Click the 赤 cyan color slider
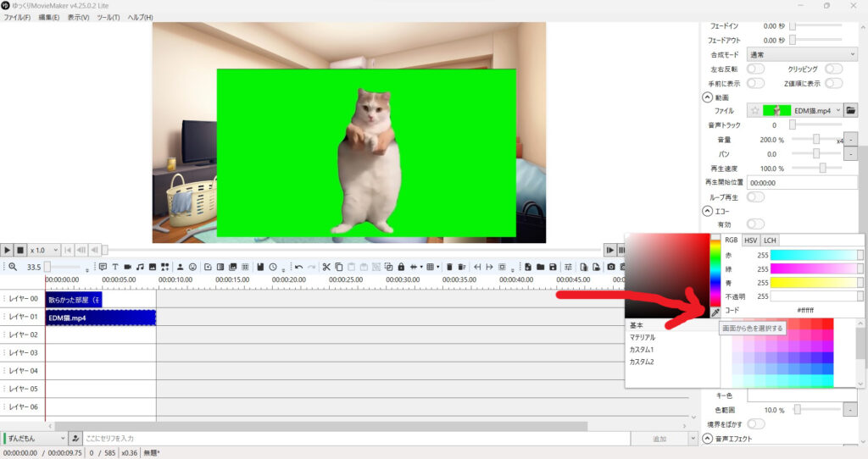Viewport: 868px width, 459px height. tap(816, 255)
